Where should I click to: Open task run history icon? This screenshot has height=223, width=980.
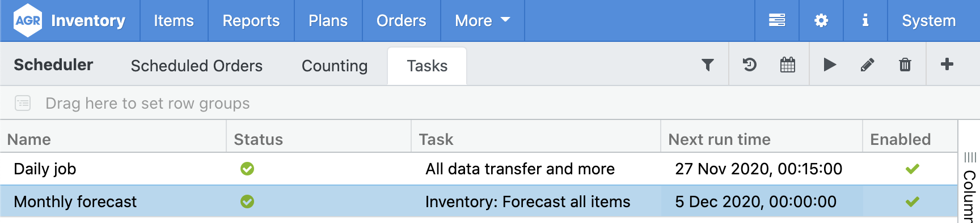pyautogui.click(x=750, y=65)
